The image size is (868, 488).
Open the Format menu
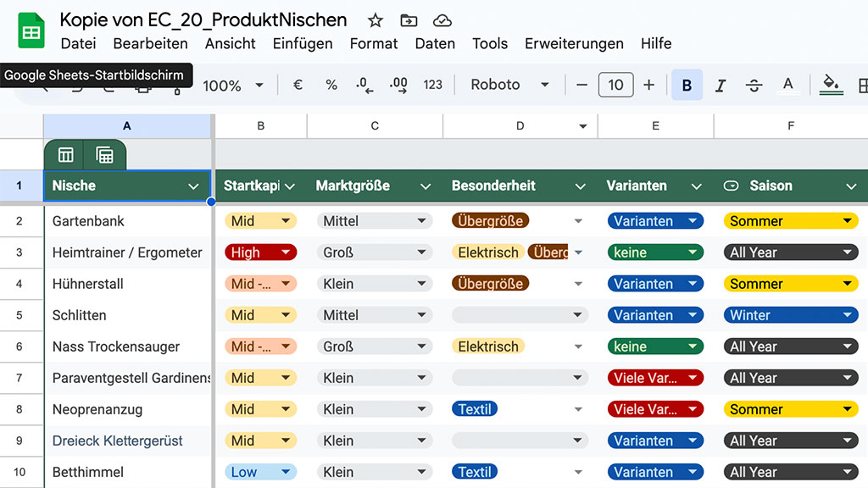tap(374, 44)
